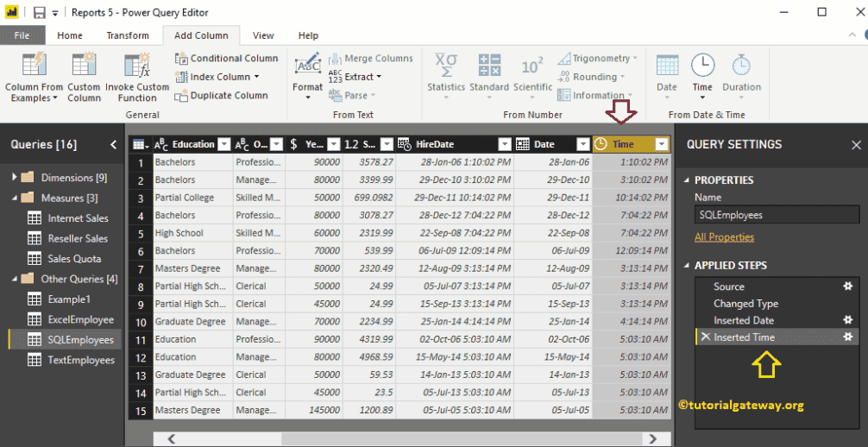Open the Custom Column tool
The width and height of the screenshot is (868, 447).
click(84, 66)
